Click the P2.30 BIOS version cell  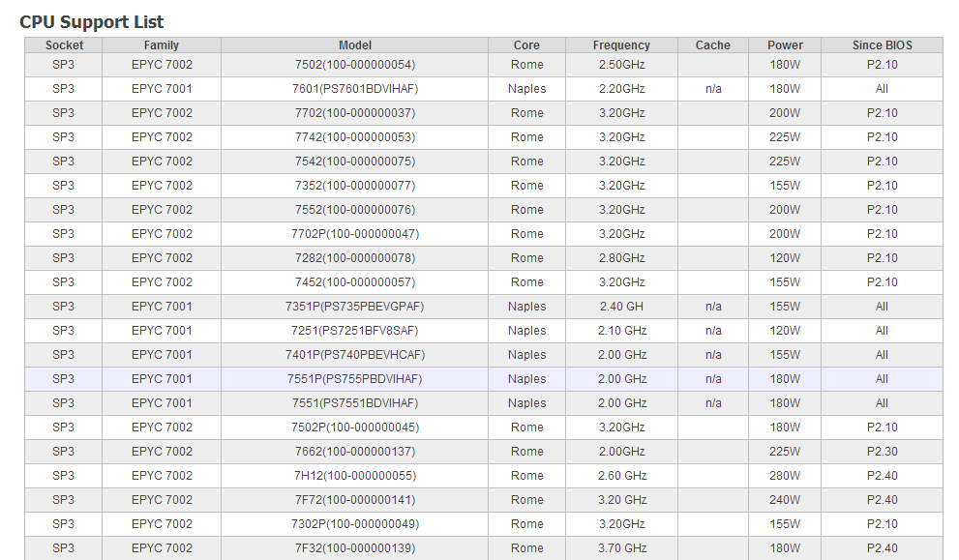(882, 451)
